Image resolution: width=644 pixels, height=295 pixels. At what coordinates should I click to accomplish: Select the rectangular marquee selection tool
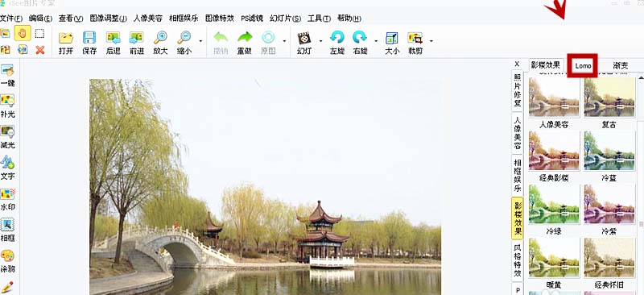point(39,33)
